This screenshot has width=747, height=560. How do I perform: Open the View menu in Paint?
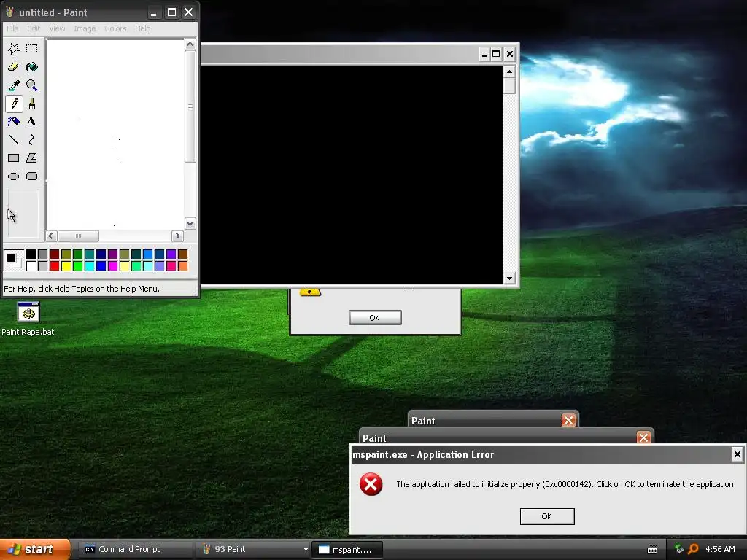pos(57,28)
